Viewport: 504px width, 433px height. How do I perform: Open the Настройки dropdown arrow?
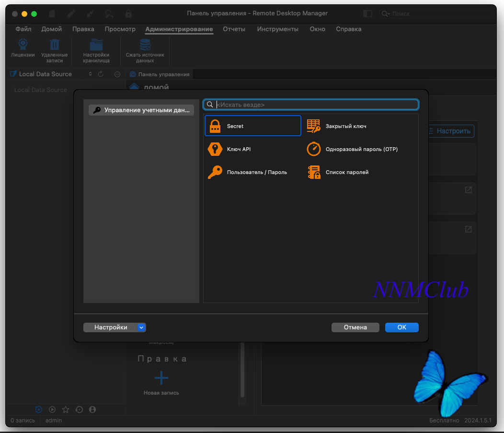(x=141, y=327)
